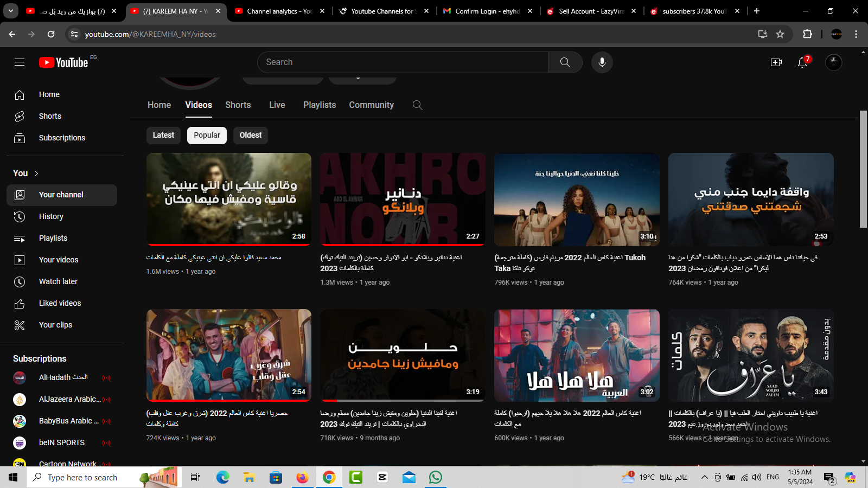
Task: Open the YouTube hamburger guide menu
Action: pos(20,62)
